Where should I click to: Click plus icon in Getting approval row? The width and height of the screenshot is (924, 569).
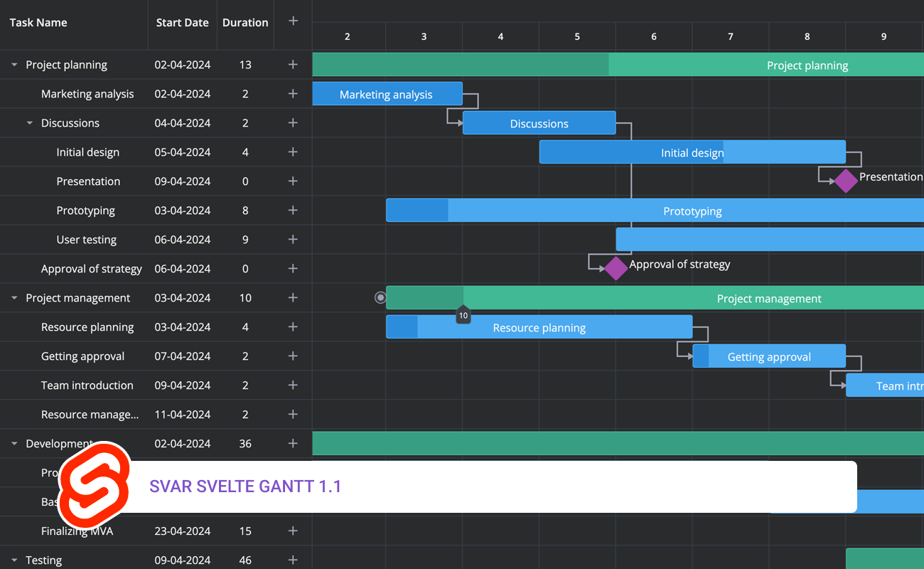(x=293, y=356)
